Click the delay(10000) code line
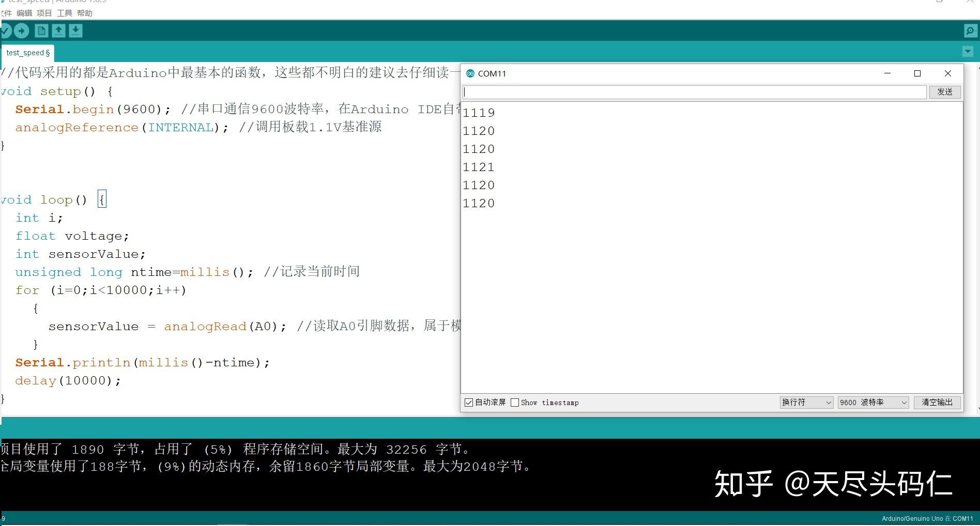This screenshot has height=526, width=980. point(68,381)
